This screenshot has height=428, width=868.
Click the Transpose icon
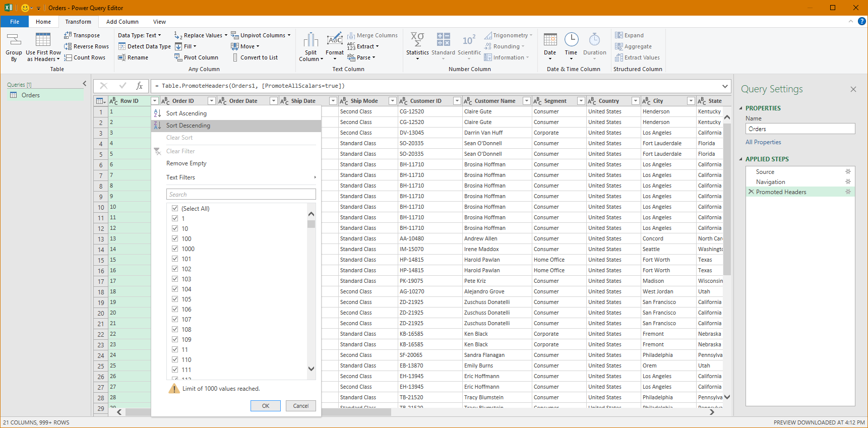(x=68, y=35)
